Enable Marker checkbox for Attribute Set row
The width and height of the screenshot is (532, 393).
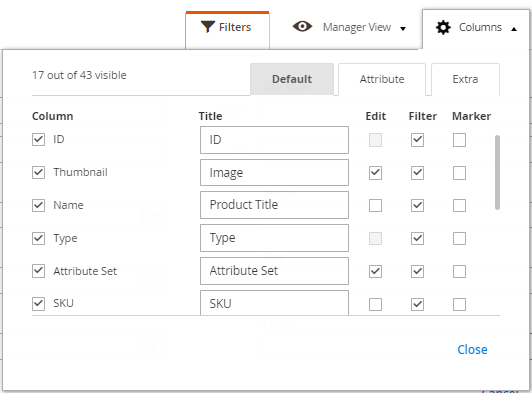tap(459, 271)
